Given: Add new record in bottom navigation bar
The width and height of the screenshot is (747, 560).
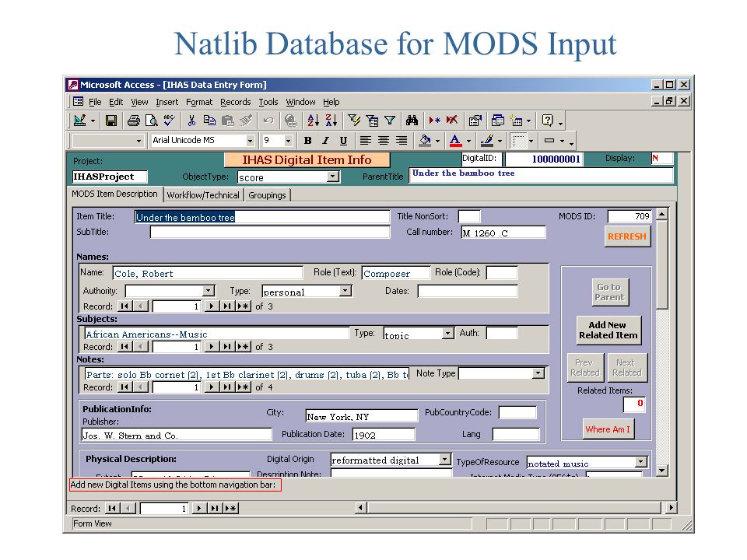Looking at the screenshot, I should pyautogui.click(x=230, y=508).
